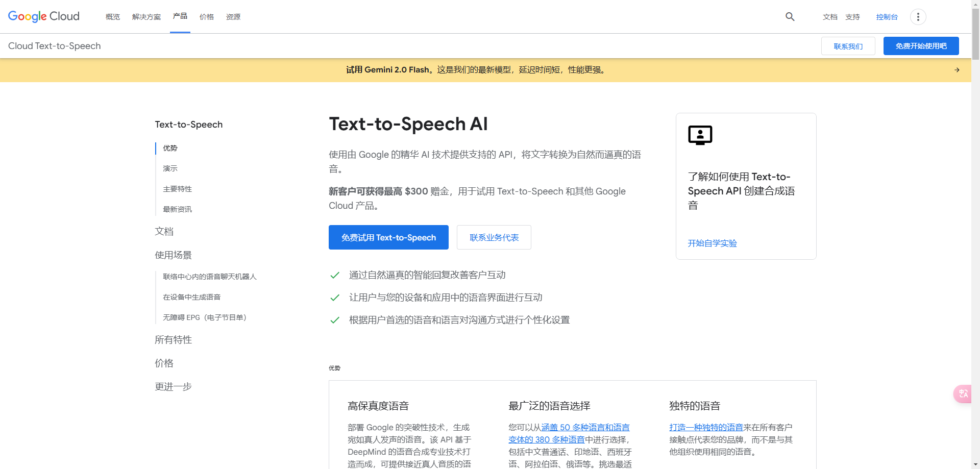
Task: Select Text-to-Speech sidebar heading
Action: [x=189, y=125]
